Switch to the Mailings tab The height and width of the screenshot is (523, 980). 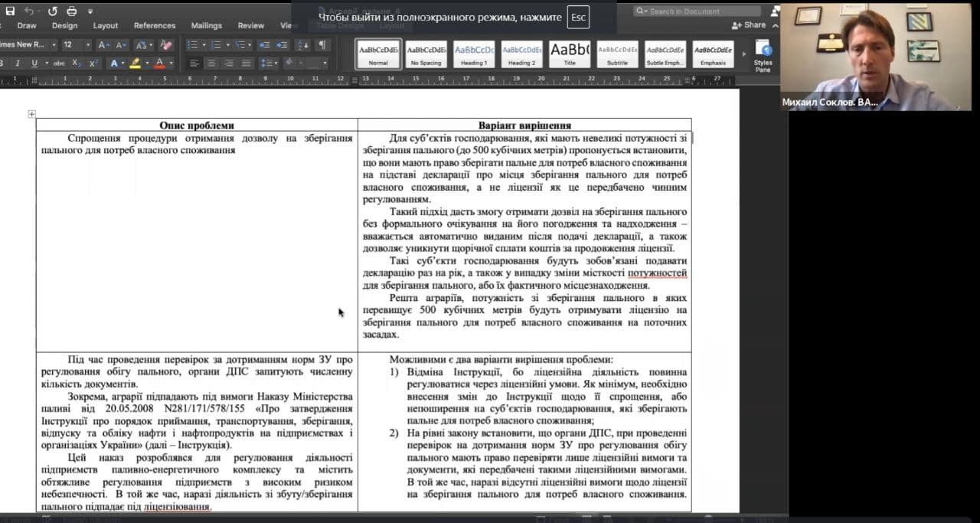point(207,25)
